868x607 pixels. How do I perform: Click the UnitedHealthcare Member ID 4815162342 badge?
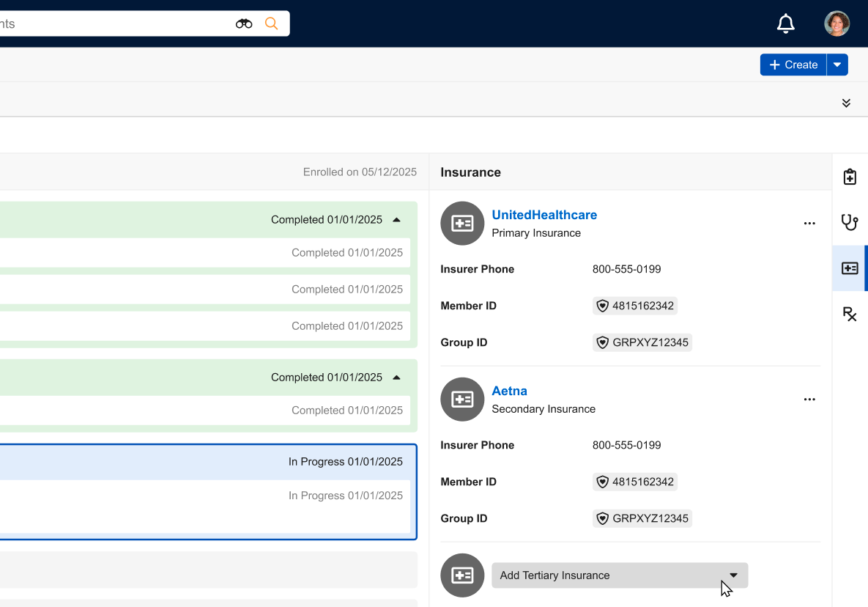pos(635,306)
